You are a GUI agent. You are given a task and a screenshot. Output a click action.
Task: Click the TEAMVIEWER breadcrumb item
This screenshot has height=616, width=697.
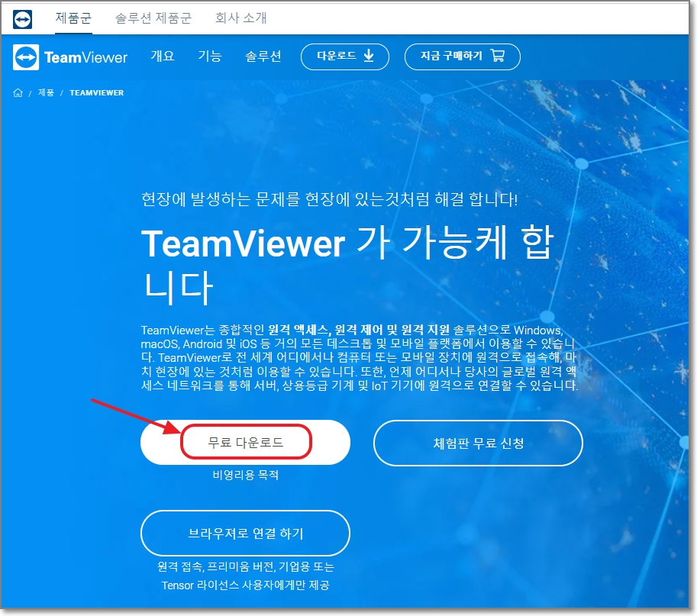[96, 93]
